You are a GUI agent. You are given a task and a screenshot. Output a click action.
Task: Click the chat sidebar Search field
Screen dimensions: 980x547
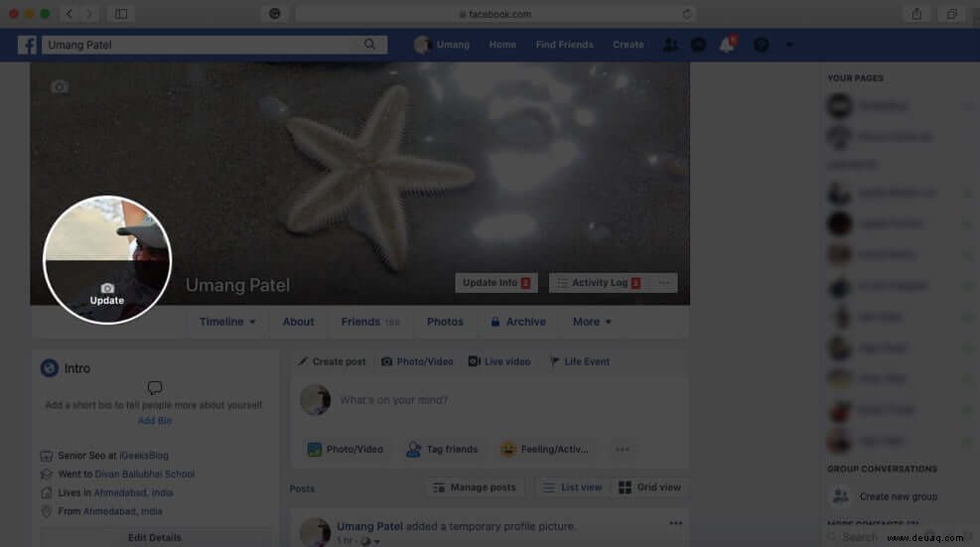click(x=860, y=537)
